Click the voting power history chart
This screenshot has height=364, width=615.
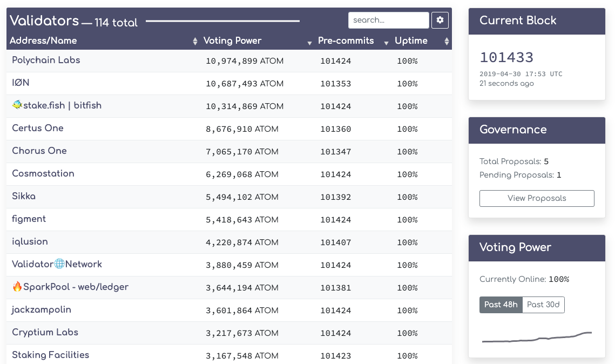click(x=537, y=337)
